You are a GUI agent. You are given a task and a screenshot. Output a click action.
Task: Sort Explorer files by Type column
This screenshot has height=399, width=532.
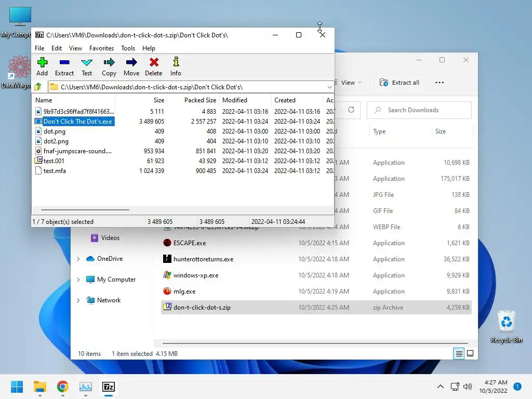coord(379,131)
